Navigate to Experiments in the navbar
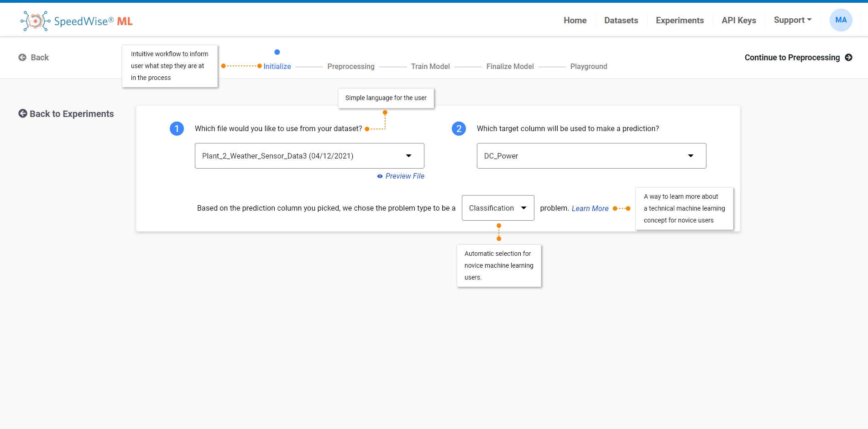Viewport: 868px width, 429px height. (680, 21)
